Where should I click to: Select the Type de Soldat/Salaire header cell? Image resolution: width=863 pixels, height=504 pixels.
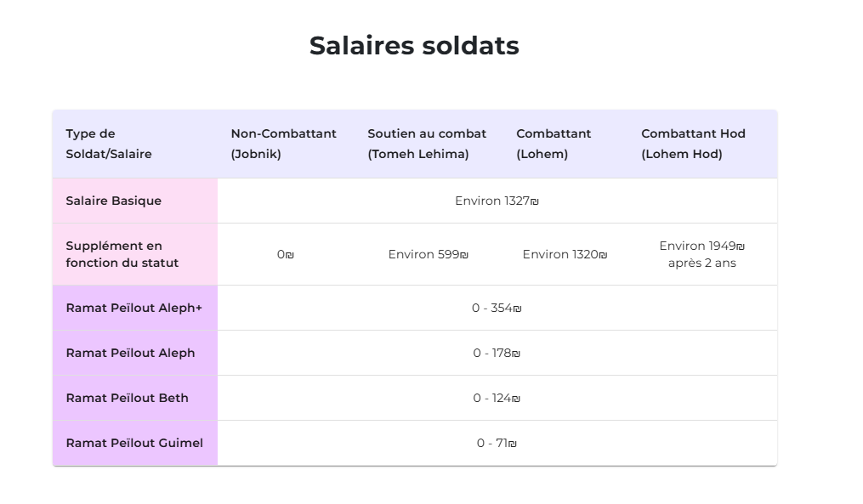tap(135, 144)
